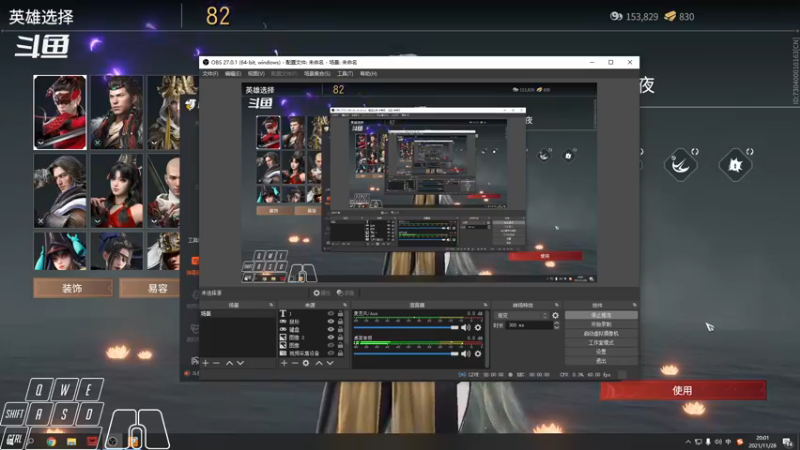The image size is (800, 450).
Task: Add a new scene with the plus button
Action: pos(205,363)
